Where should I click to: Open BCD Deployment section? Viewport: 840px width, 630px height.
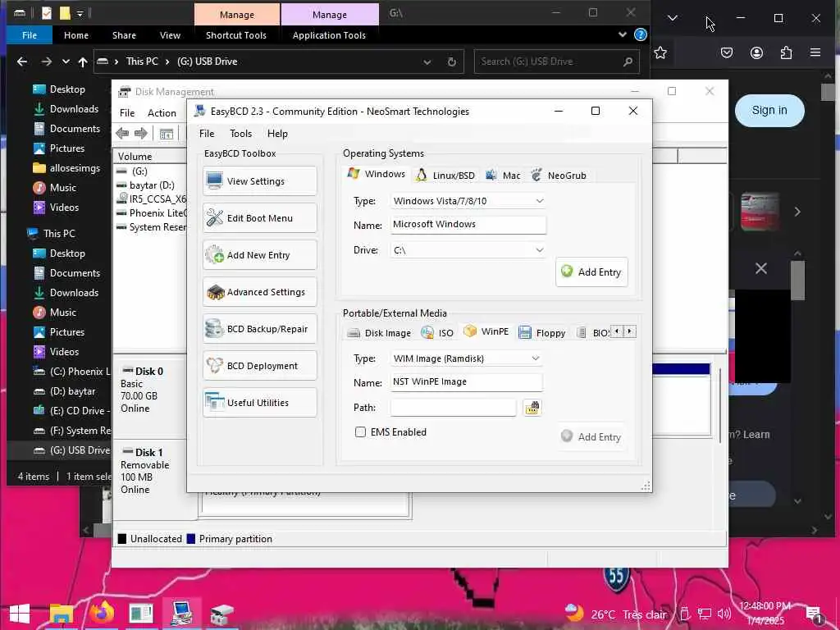260,366
